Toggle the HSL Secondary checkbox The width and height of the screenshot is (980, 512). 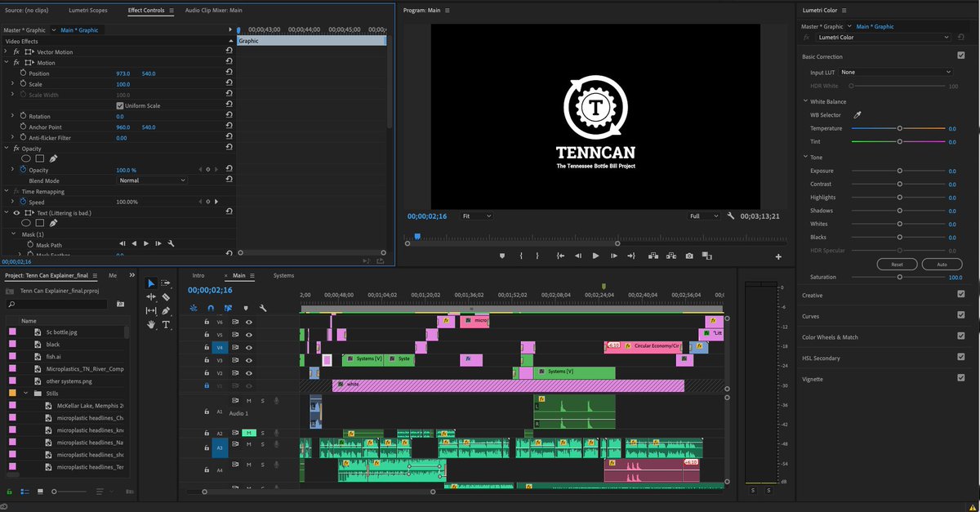[960, 358]
